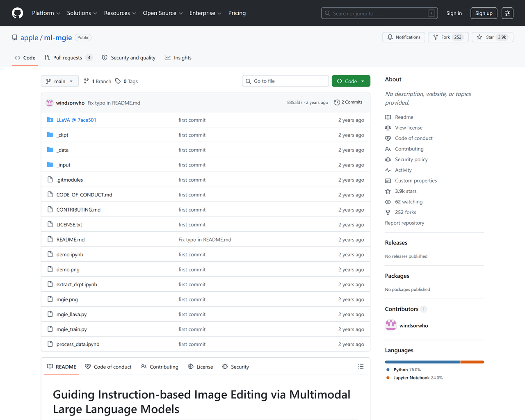
Task: Click the eye icon beside 62 watching
Action: tap(388, 202)
